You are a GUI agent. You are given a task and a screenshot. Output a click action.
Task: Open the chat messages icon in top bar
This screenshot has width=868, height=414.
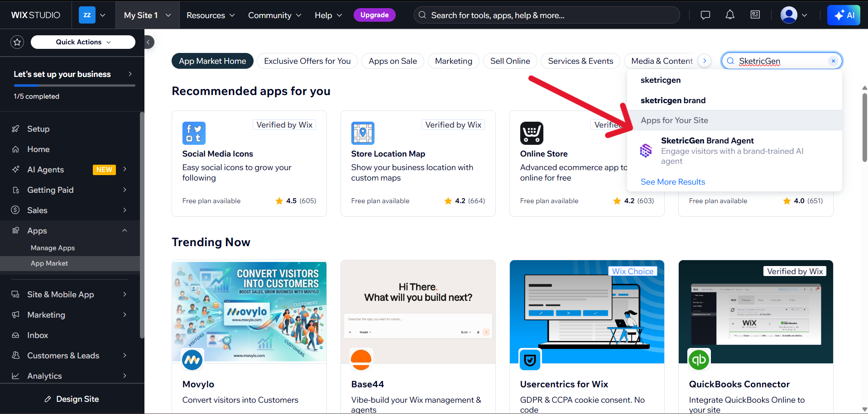705,15
